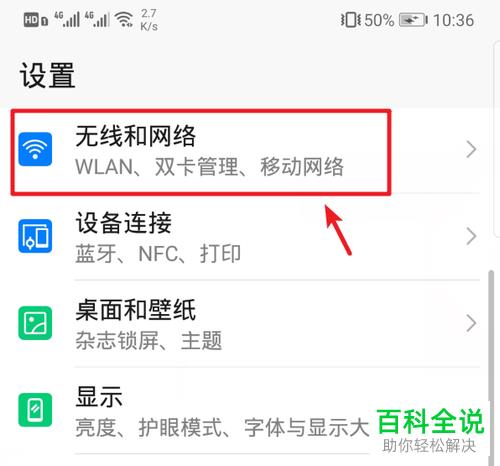The height and width of the screenshot is (466, 500).
Task: Tap the blue Wi-Fi icon for 无线和网络
Action: [x=35, y=149]
